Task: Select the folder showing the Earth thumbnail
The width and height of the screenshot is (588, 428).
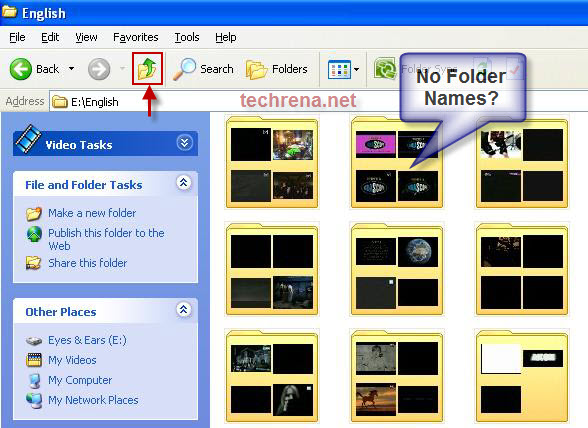Action: click(397, 269)
